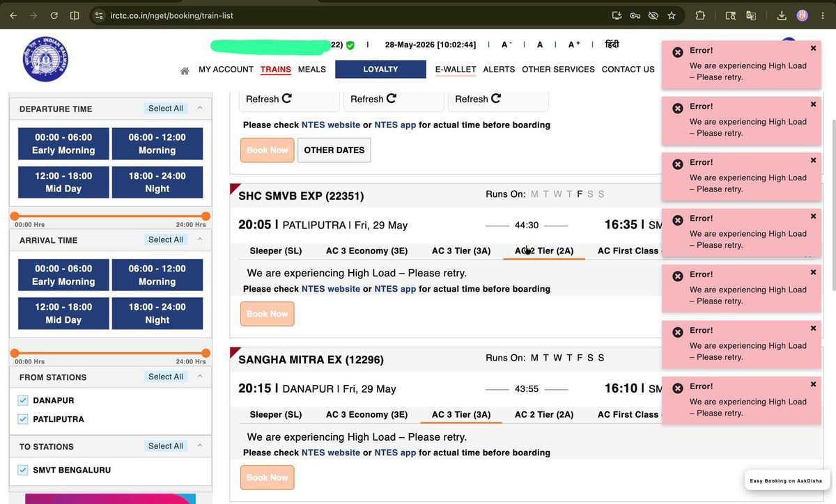This screenshot has width=836, height=504.
Task: Open OTHER SERVICES menu
Action: click(558, 70)
